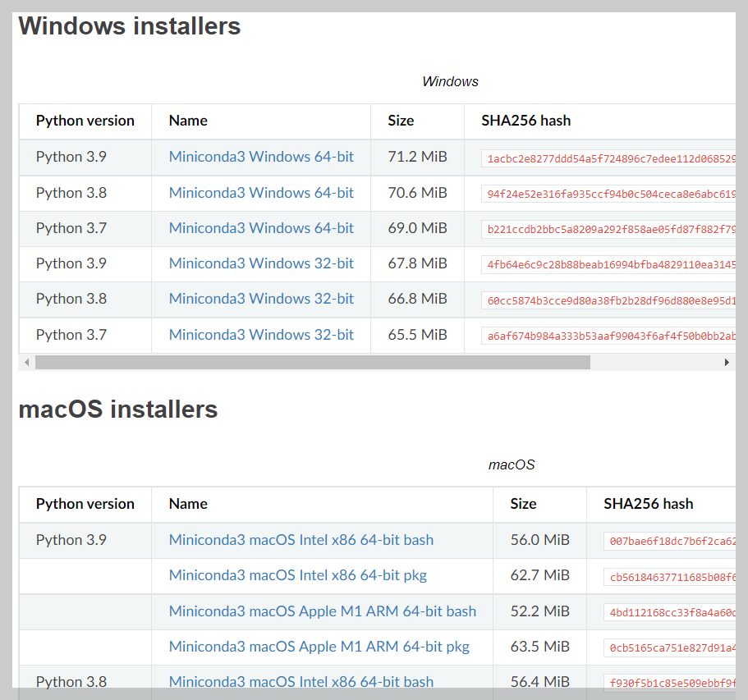Click the italic Windows table caption
Viewport: 748px width, 700px height.
[x=450, y=81]
